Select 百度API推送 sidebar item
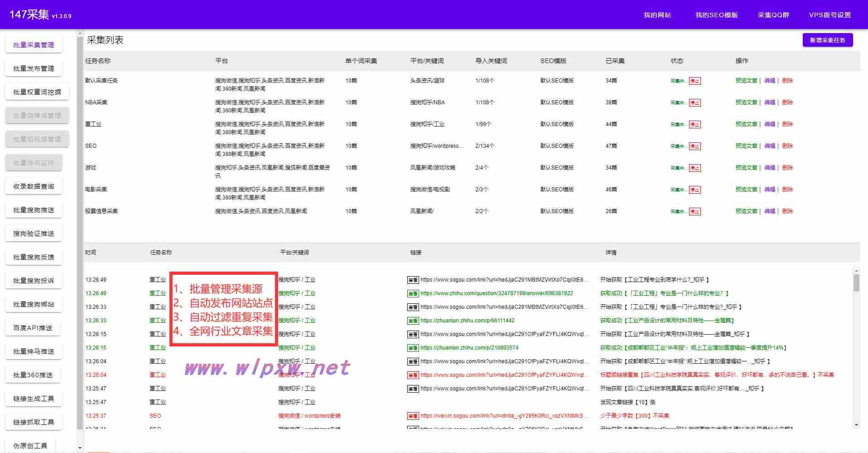The height and width of the screenshot is (453, 868). [x=33, y=328]
